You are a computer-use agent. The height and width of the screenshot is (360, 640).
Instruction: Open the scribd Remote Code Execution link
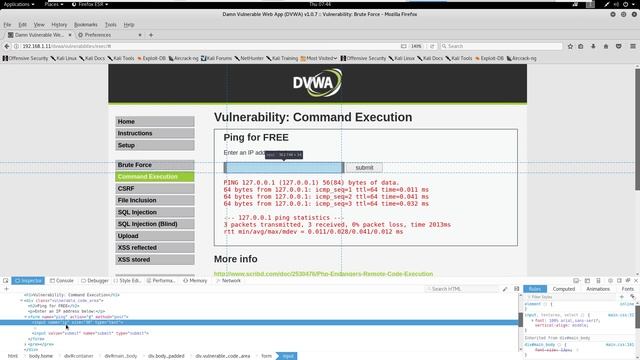323,274
